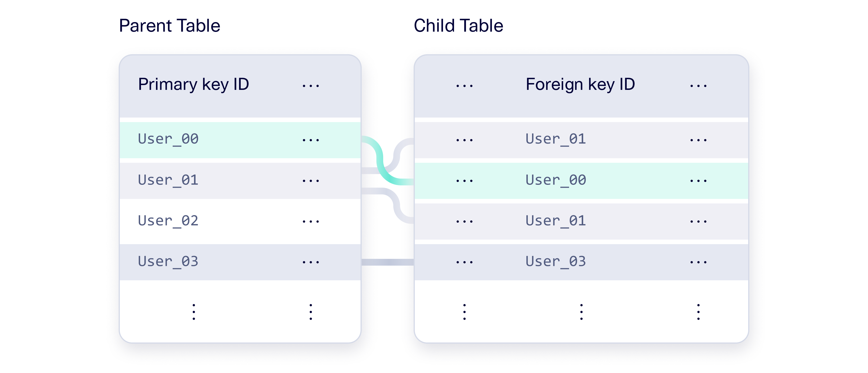
Task: Click the straight connector linking User_03 rows
Action: coord(387,262)
